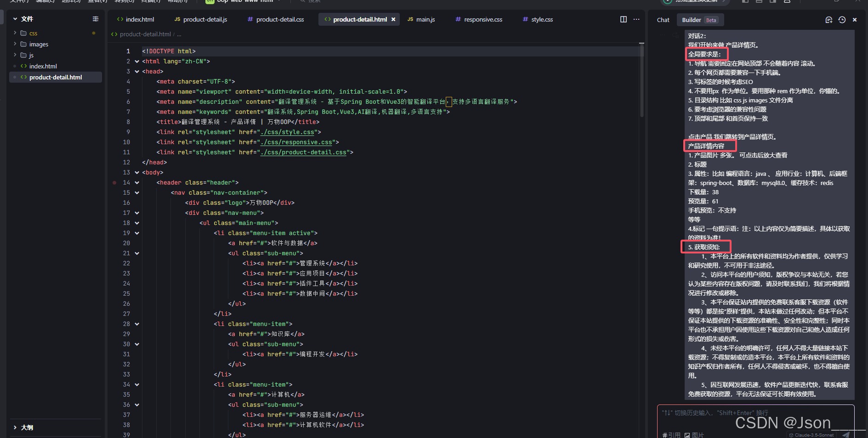
Task: Click the DOCTYPE declaration on line 1
Action: coord(169,51)
